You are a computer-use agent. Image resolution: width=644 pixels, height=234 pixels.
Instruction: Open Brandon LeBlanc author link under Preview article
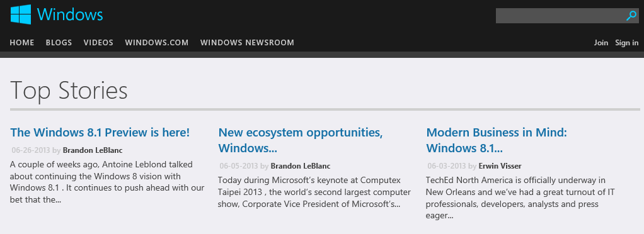coord(93,150)
